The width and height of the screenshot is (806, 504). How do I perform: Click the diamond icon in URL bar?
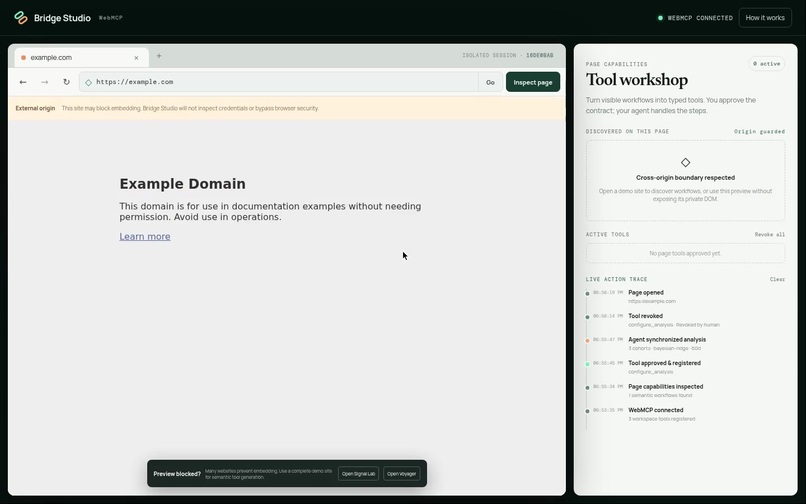pyautogui.click(x=88, y=82)
